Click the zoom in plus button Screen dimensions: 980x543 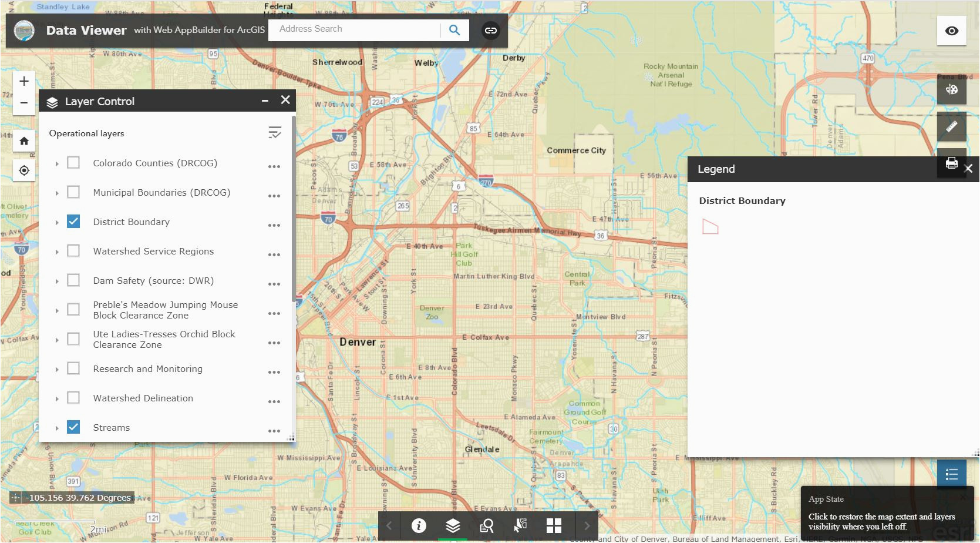tap(24, 81)
